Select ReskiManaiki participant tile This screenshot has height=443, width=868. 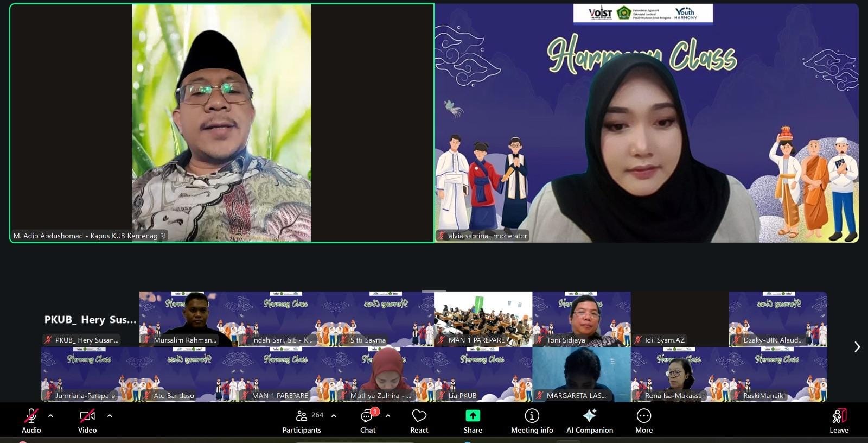tap(778, 375)
